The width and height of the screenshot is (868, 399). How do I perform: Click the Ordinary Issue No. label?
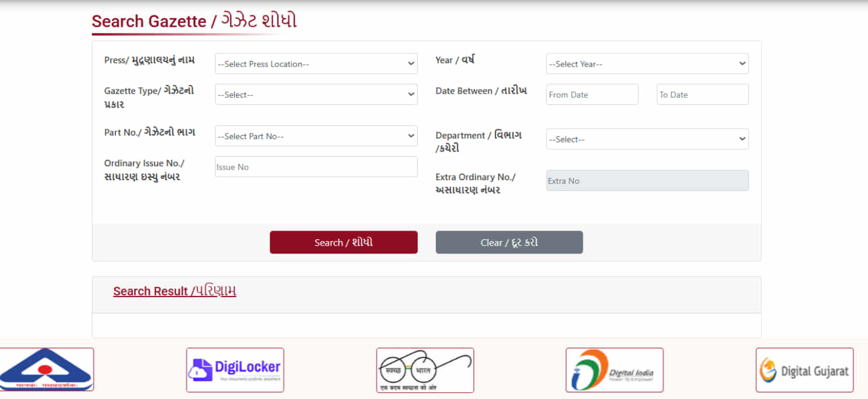click(144, 170)
